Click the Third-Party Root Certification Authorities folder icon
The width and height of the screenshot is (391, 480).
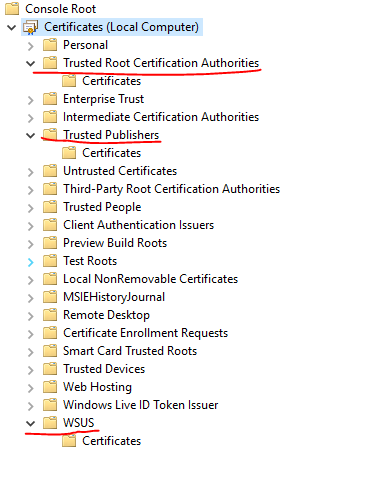[50, 189]
